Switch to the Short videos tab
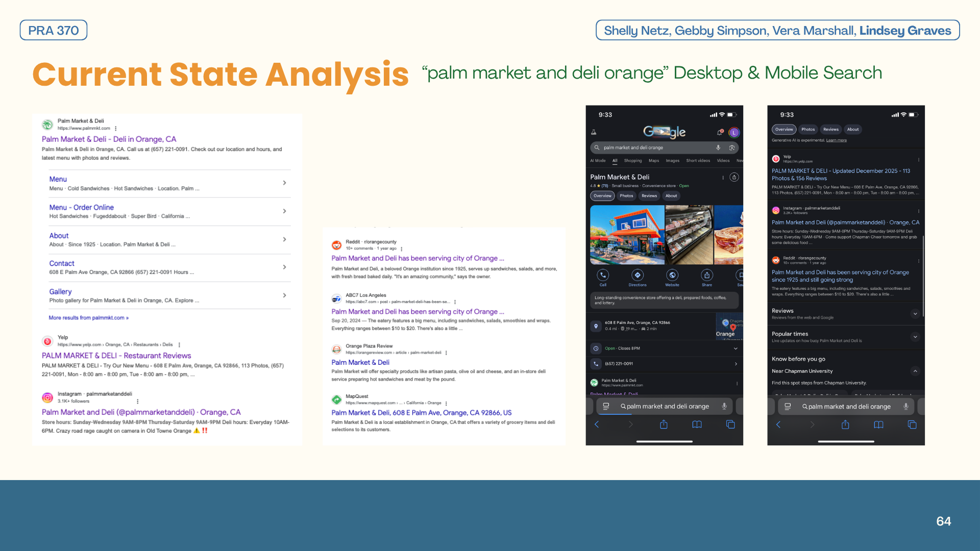Screen dimensions: 980x551 698,161
